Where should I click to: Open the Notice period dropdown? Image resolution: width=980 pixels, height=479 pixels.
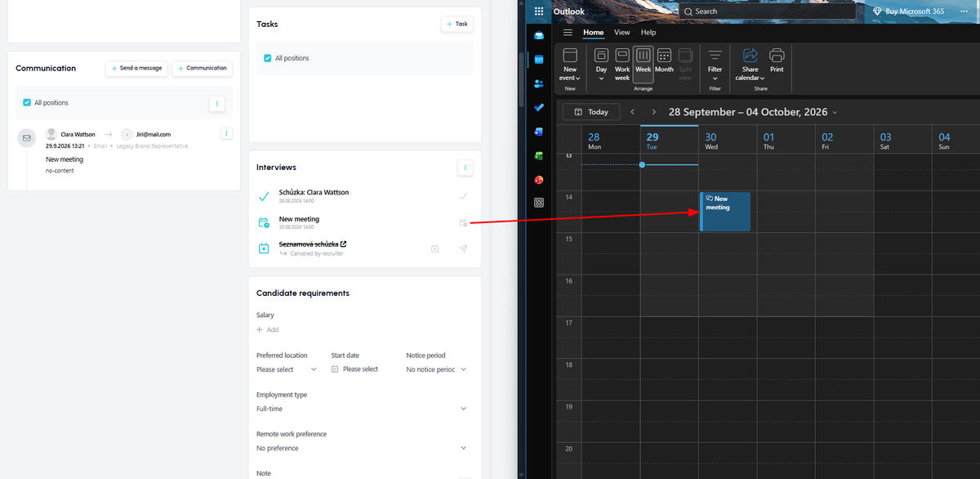coord(437,369)
